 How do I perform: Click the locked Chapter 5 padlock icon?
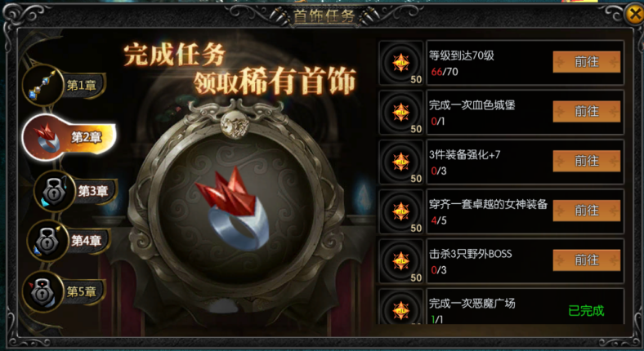point(42,291)
